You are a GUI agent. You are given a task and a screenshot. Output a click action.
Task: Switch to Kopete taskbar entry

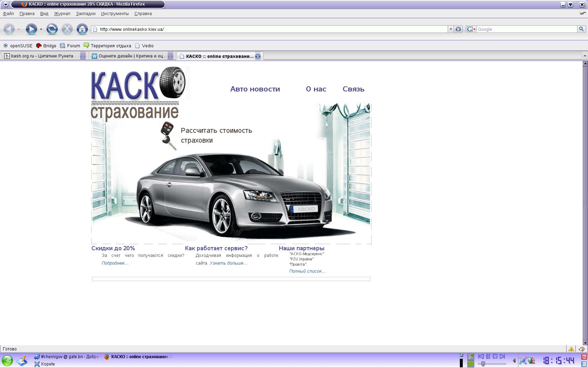tap(44, 364)
